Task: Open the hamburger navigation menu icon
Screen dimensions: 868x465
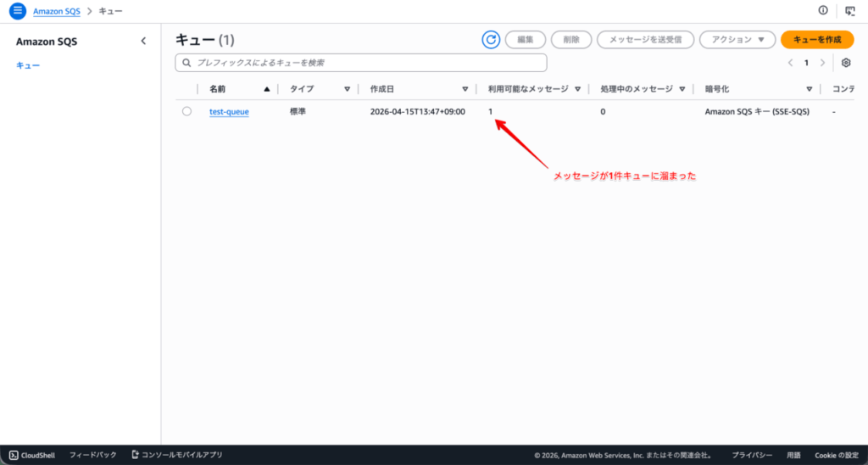Action: click(18, 10)
